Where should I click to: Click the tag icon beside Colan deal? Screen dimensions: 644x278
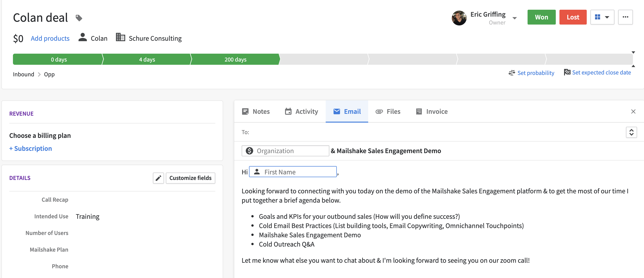[x=79, y=18]
